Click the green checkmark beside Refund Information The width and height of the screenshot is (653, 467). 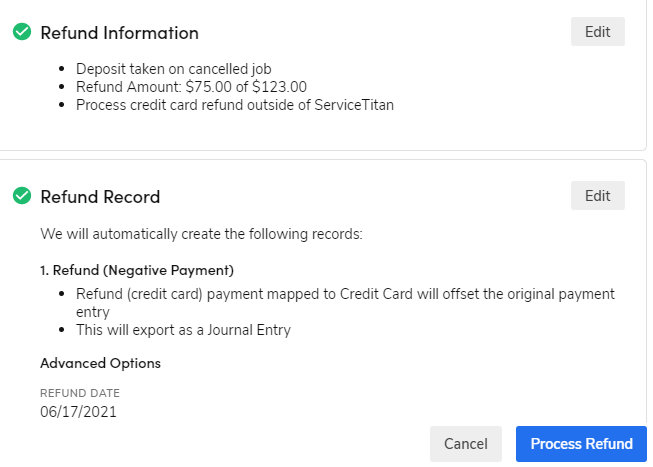click(x=21, y=32)
